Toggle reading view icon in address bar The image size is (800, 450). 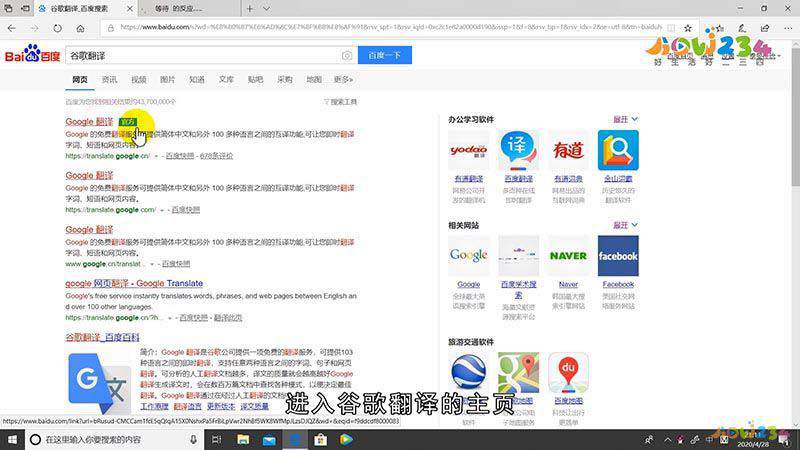click(x=671, y=28)
